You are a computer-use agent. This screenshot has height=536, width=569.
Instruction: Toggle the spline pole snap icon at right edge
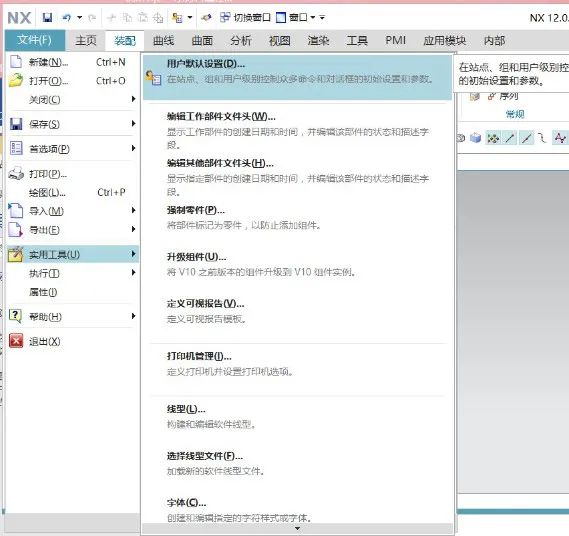[560, 138]
